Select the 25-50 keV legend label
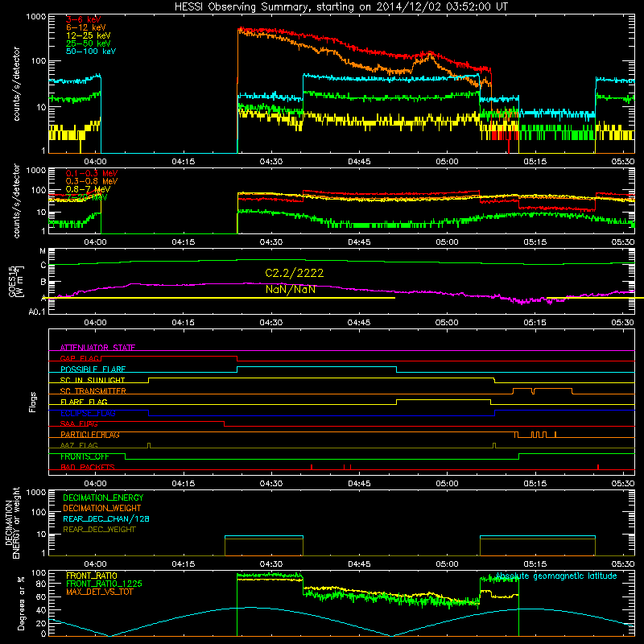The width and height of the screenshot is (644, 644). point(89,43)
